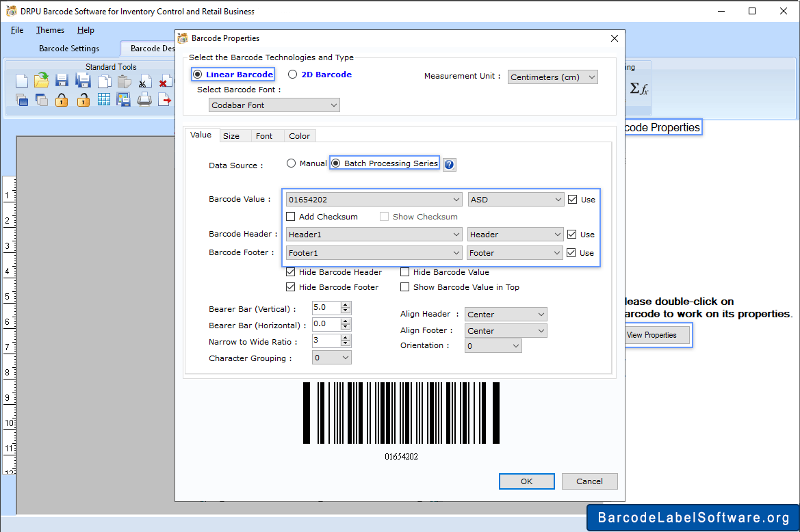Switch to the Barcode Settings tab
Viewport: 800px width, 532px height.
pyautogui.click(x=69, y=49)
